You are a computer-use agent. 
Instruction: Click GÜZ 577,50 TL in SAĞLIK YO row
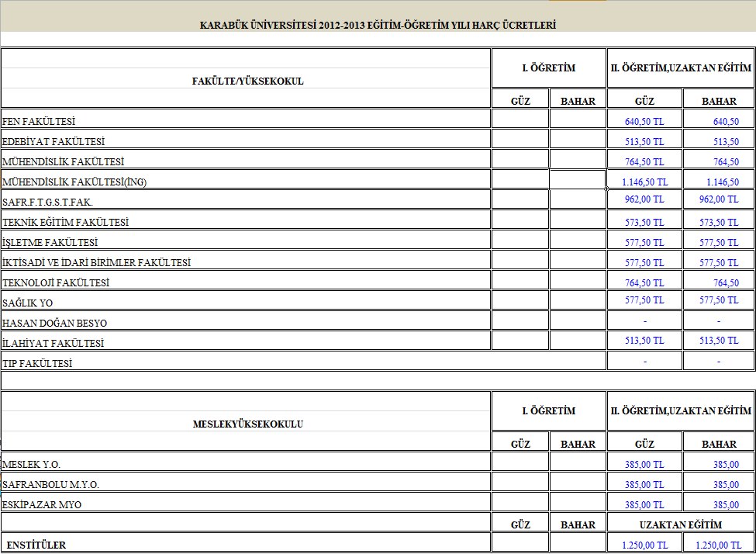tap(644, 300)
